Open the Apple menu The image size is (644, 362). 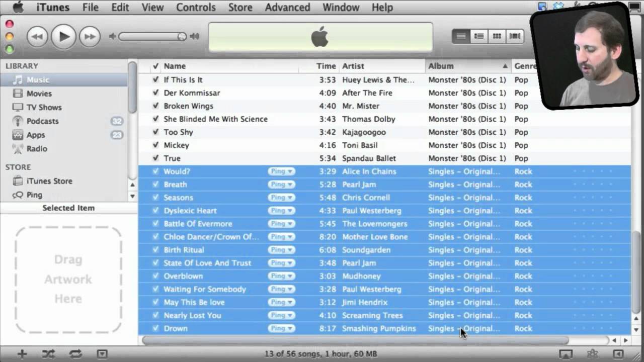[x=18, y=7]
